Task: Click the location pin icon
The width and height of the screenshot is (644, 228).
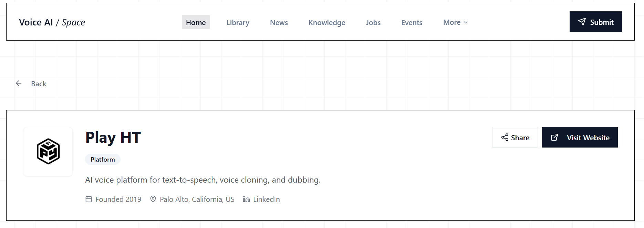Action: (153, 199)
